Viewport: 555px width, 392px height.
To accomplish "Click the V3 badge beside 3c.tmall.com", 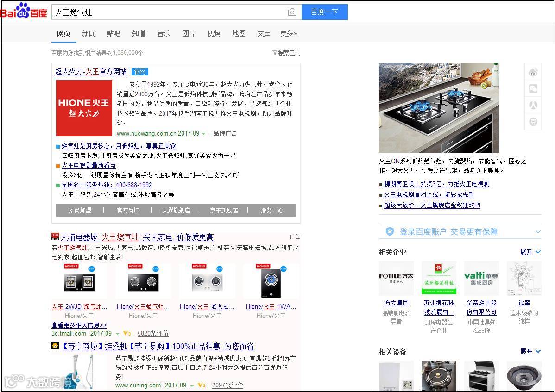I will (127, 333).
